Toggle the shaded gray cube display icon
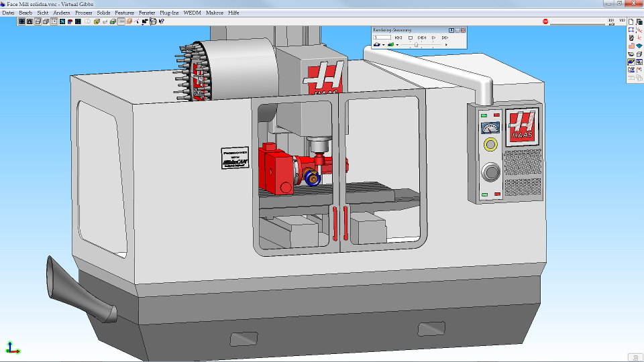This screenshot has width=644, height=362. pos(46,21)
